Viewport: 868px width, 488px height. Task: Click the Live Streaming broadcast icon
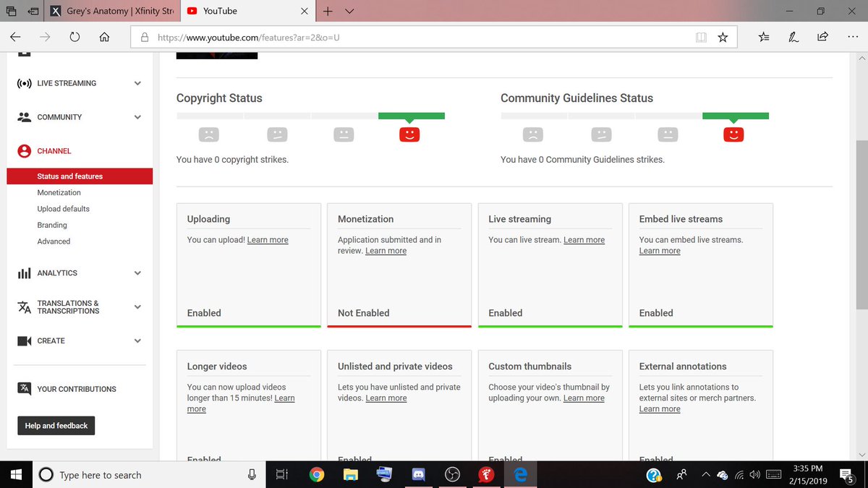click(x=24, y=83)
